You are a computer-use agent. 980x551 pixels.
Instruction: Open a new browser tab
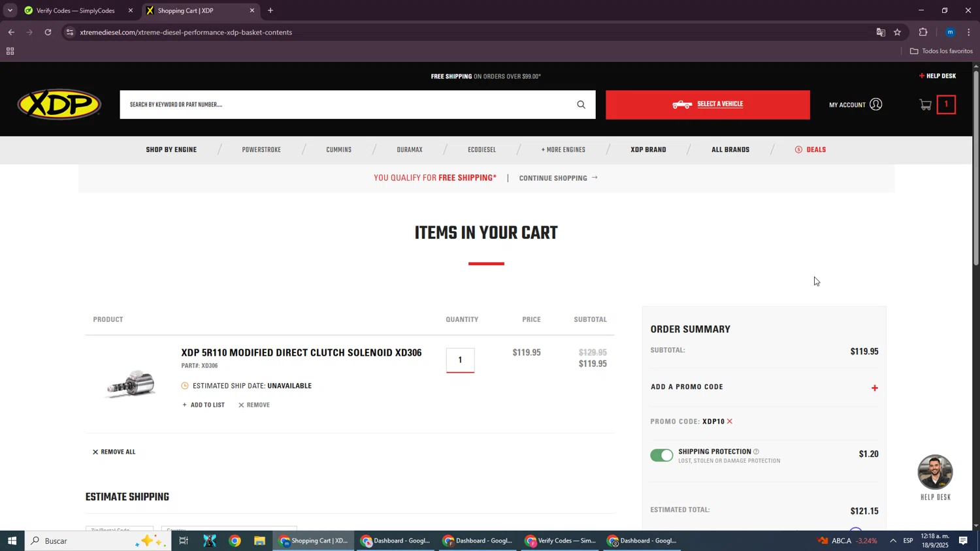click(x=270, y=10)
